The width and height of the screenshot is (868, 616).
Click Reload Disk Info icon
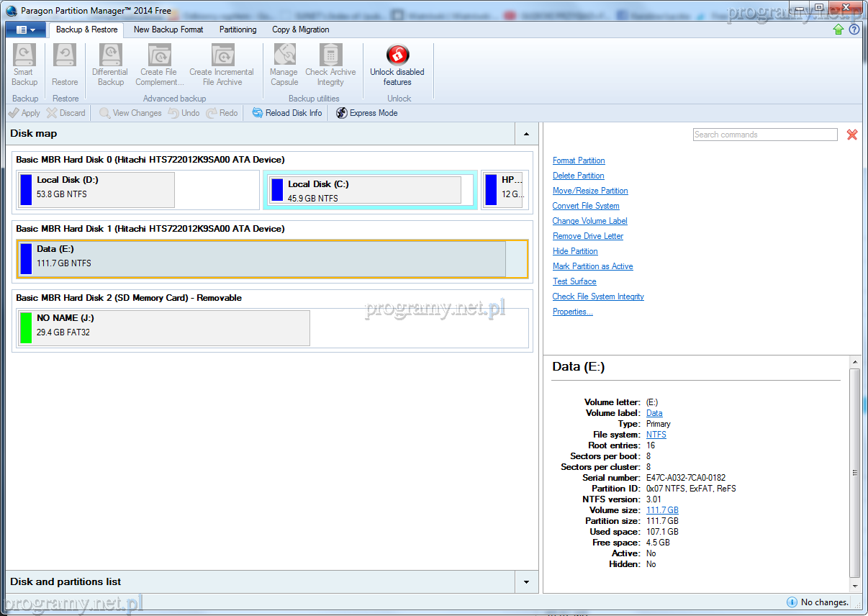click(258, 113)
